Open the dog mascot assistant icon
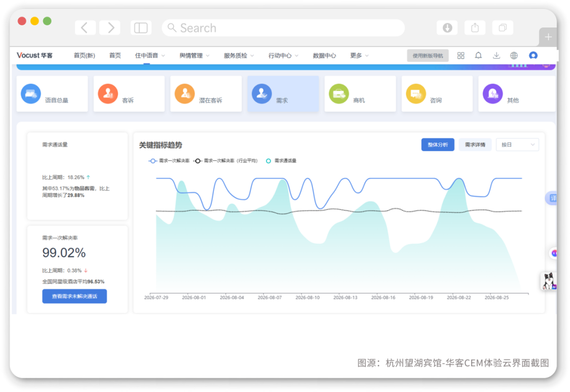This screenshot has width=570, height=392. [548, 281]
